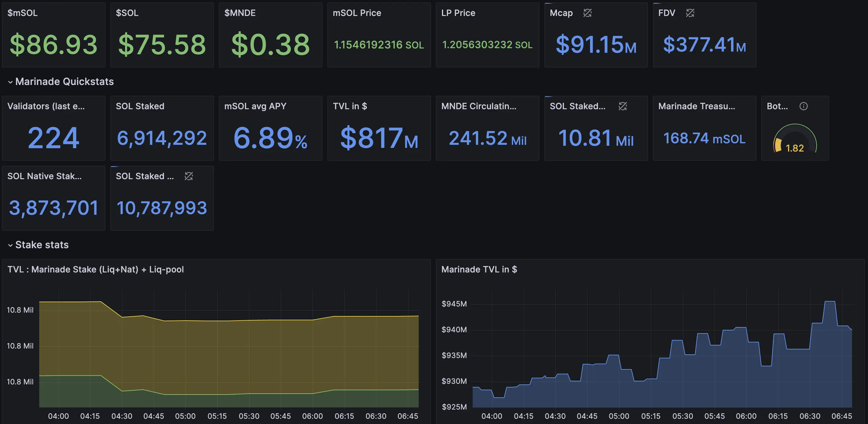Image resolution: width=868 pixels, height=424 pixels.
Task: Click the LP Price panel title
Action: click(x=458, y=13)
